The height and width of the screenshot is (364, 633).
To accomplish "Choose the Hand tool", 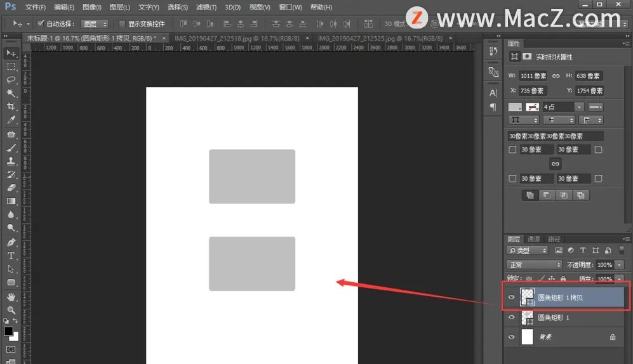I will [11, 296].
